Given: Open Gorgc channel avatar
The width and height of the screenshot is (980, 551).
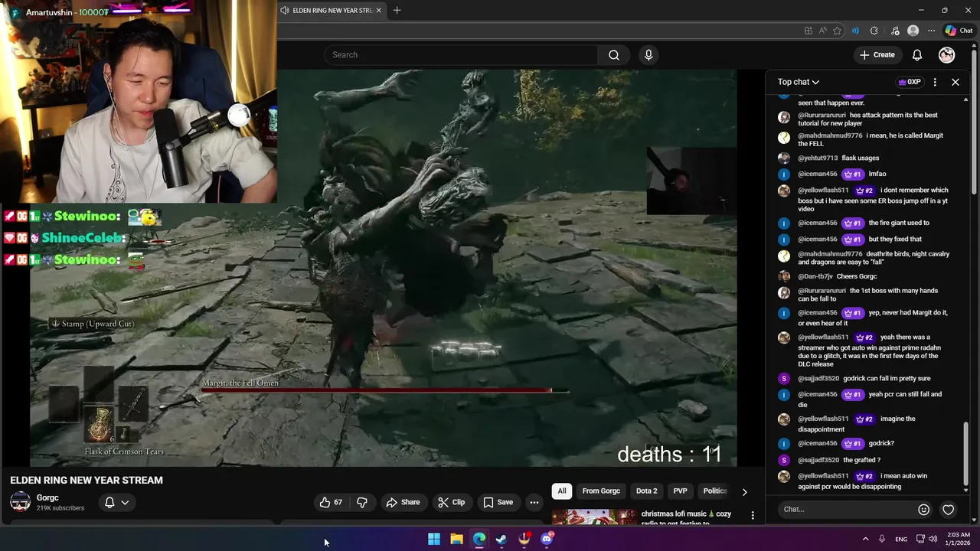Looking at the screenshot, I should point(20,502).
